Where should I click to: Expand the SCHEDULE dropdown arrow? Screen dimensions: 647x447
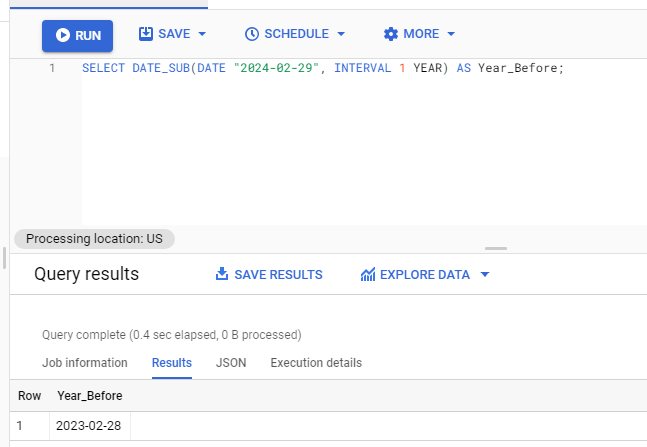(341, 34)
